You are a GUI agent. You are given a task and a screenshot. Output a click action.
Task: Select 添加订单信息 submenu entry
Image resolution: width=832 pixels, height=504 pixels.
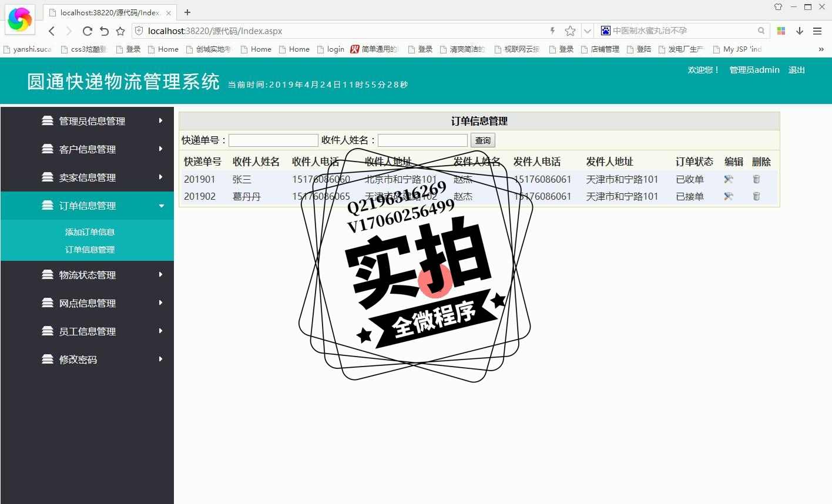pyautogui.click(x=90, y=232)
